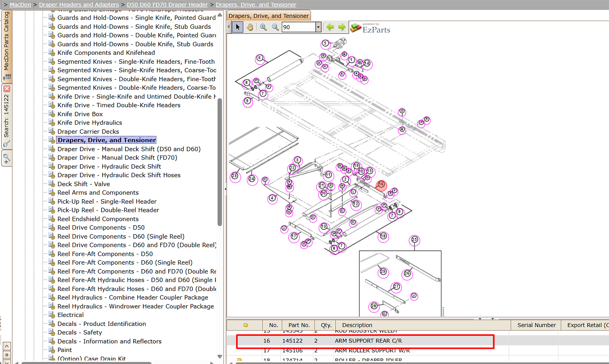Click callout 5 in the diagram
Image resolution: width=609 pixels, height=364 pixels.
point(325,43)
